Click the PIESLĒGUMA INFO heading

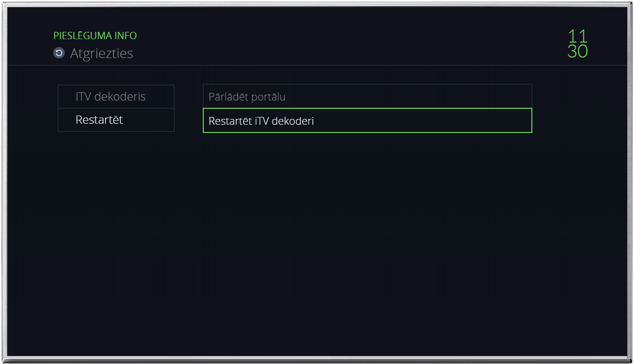pos(95,36)
